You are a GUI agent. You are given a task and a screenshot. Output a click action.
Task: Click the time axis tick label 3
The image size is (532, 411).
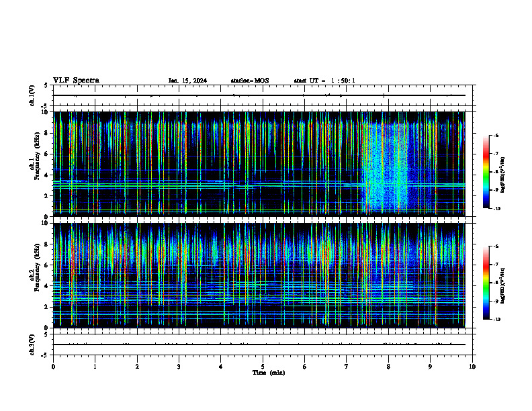click(x=179, y=367)
